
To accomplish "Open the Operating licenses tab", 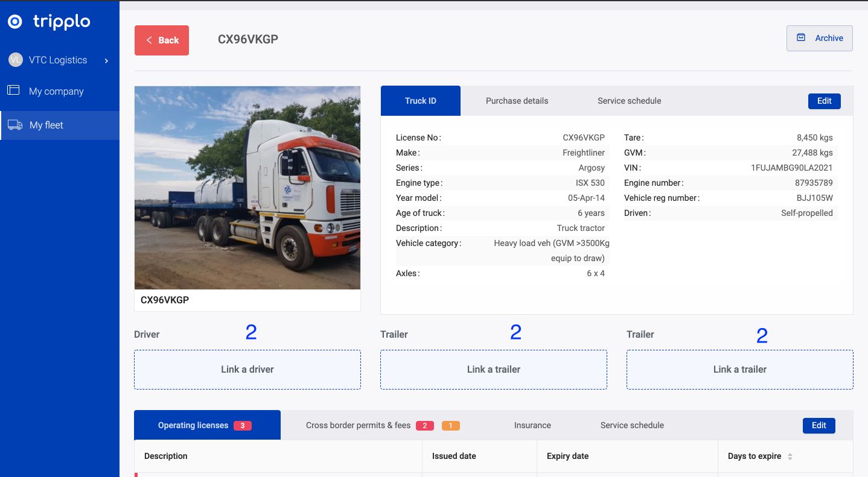I will [193, 425].
